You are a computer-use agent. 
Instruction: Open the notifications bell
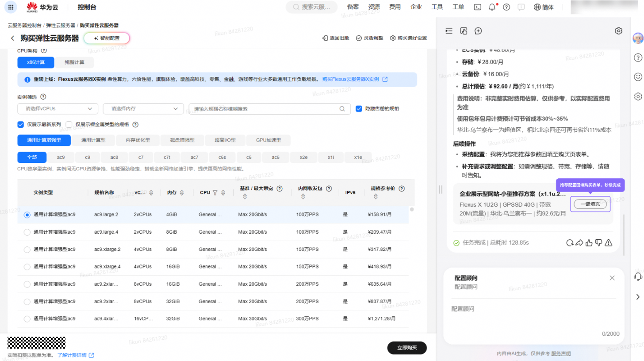click(x=492, y=7)
